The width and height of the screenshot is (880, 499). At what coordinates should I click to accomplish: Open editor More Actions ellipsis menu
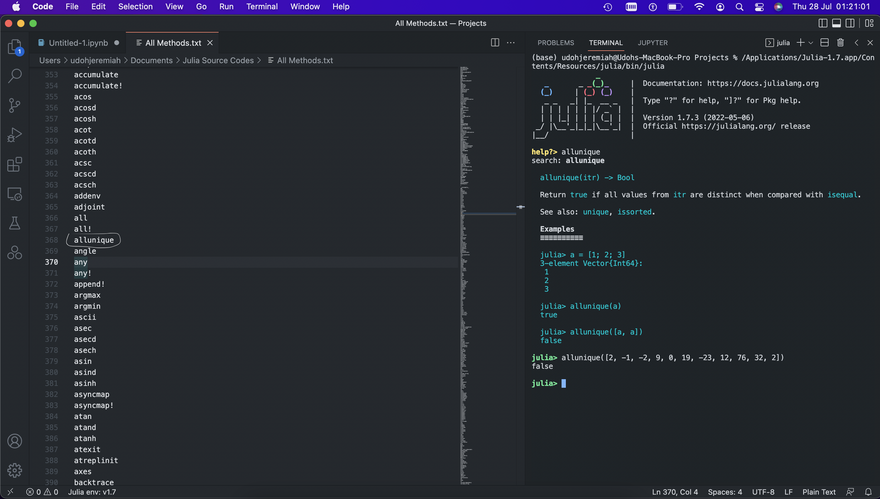[511, 43]
